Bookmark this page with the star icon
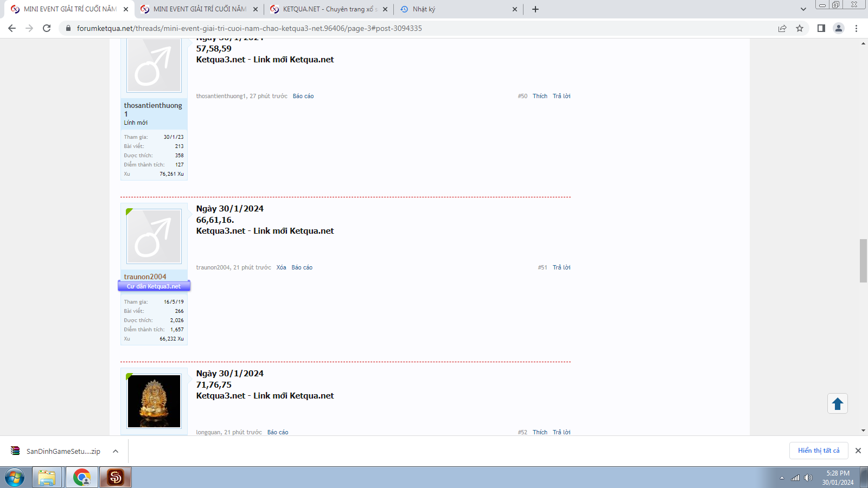This screenshot has height=488, width=868. click(800, 28)
